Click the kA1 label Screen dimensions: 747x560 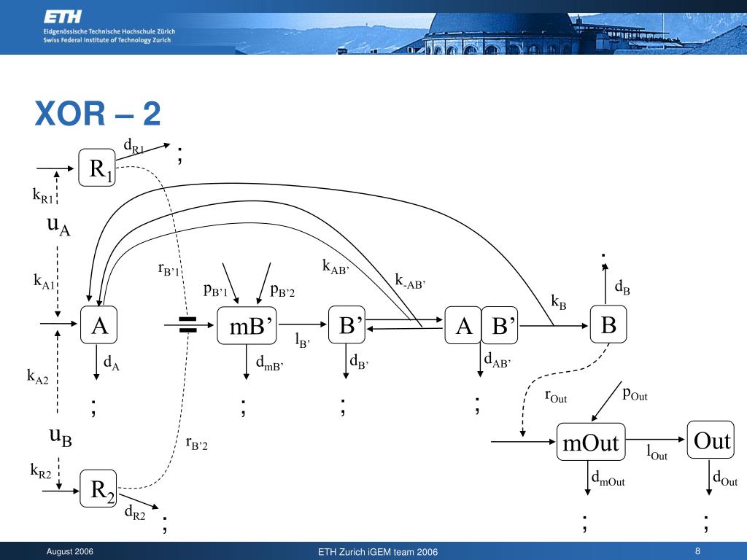coord(44,281)
